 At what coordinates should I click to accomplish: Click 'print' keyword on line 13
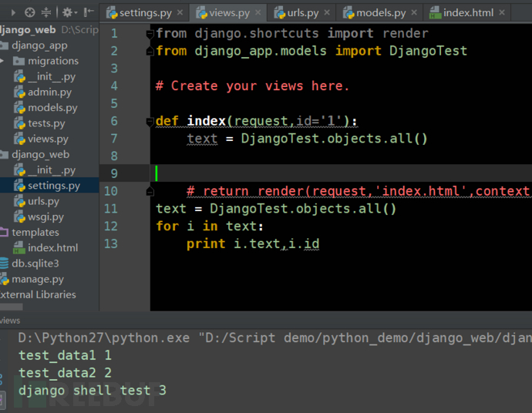click(x=206, y=243)
